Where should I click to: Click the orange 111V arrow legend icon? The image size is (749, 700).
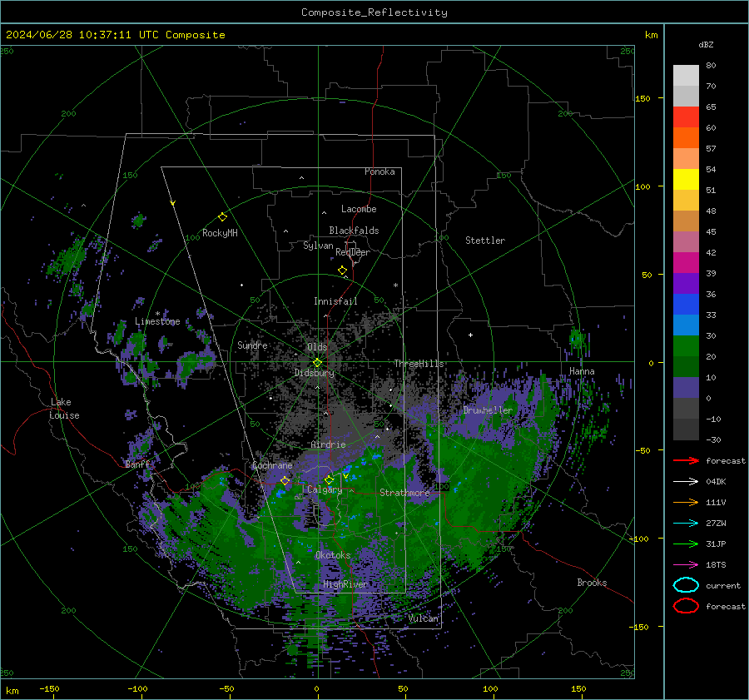click(x=686, y=502)
